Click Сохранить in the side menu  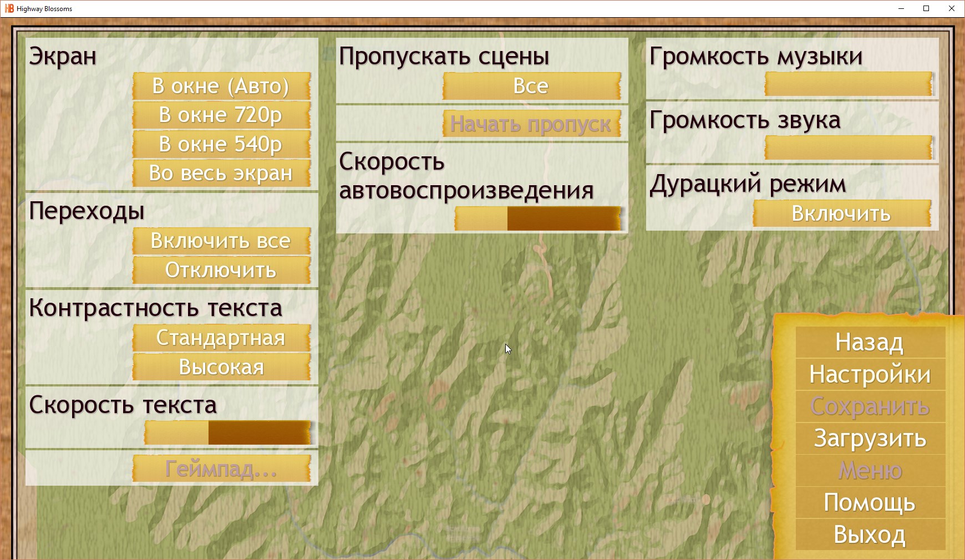(870, 406)
